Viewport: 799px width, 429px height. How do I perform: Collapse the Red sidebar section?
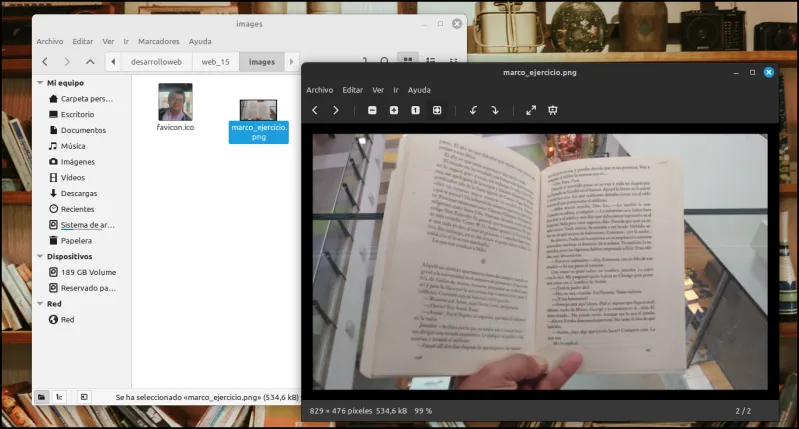point(40,304)
